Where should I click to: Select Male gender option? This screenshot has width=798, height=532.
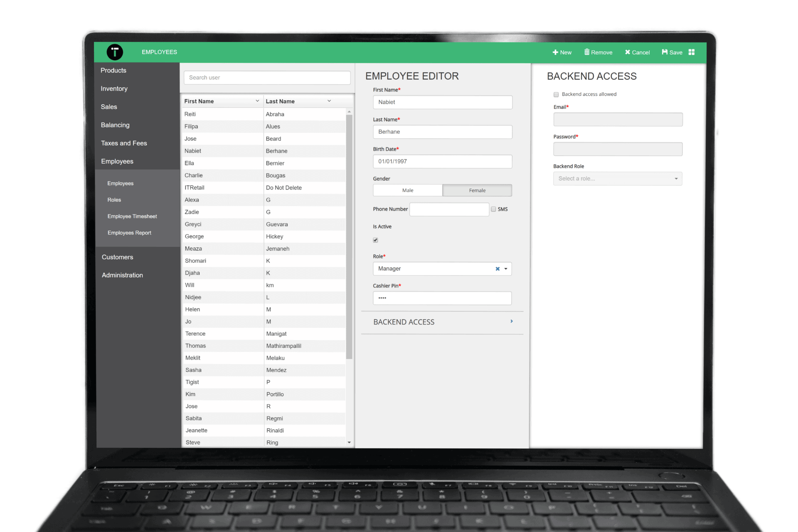pos(408,190)
